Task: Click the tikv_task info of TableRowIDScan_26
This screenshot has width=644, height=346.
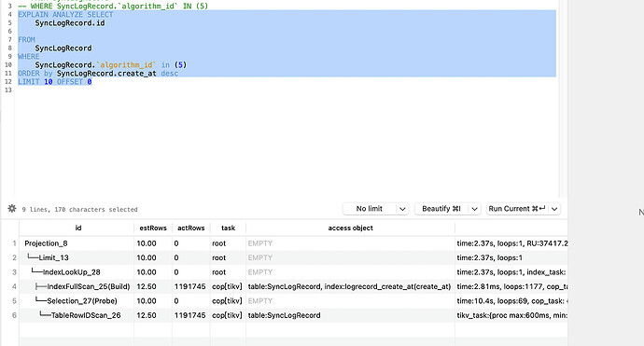Action: click(512, 315)
